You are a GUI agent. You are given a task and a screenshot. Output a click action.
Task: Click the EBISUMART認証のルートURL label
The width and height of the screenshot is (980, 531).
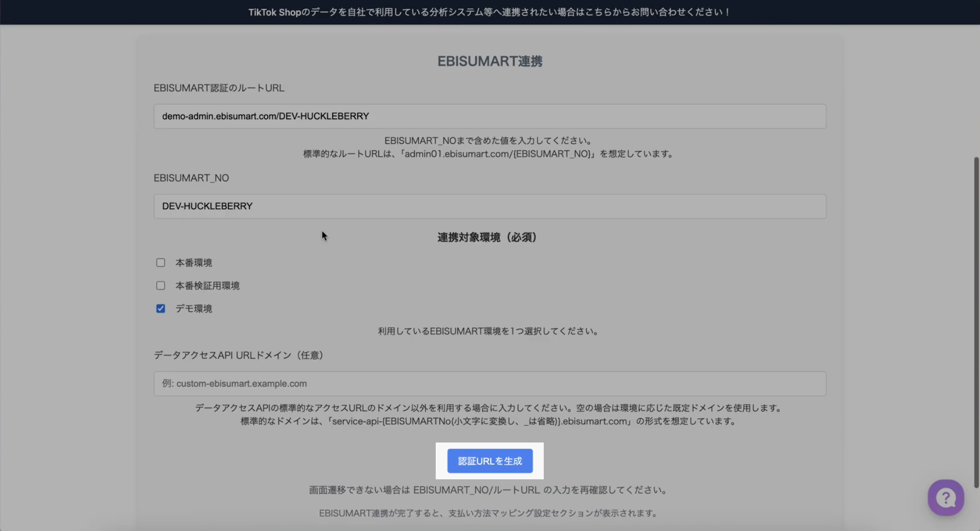coord(219,88)
